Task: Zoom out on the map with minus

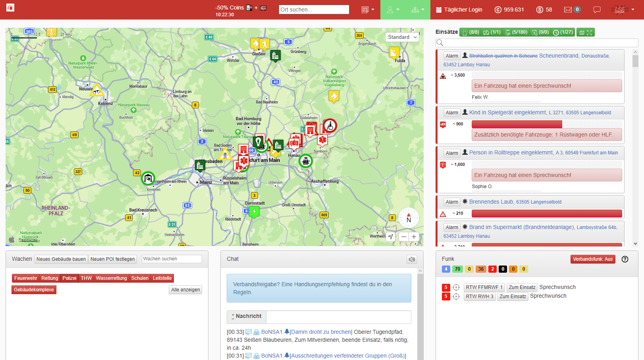Action: pyautogui.click(x=403, y=237)
